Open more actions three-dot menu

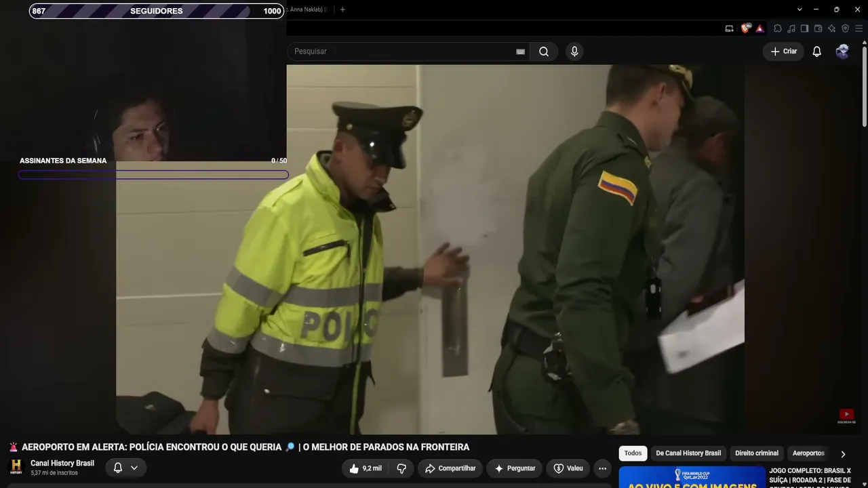pos(602,468)
